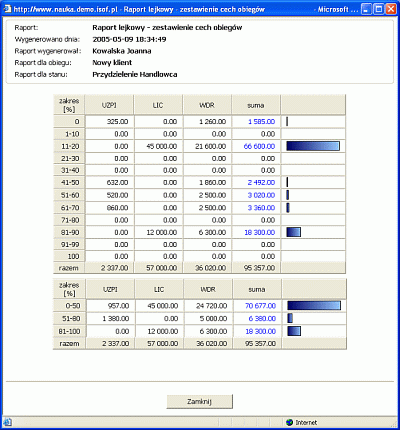Click the generation date 2005-05-09 18:34:49
The width and height of the screenshot is (400, 430).
point(129,39)
